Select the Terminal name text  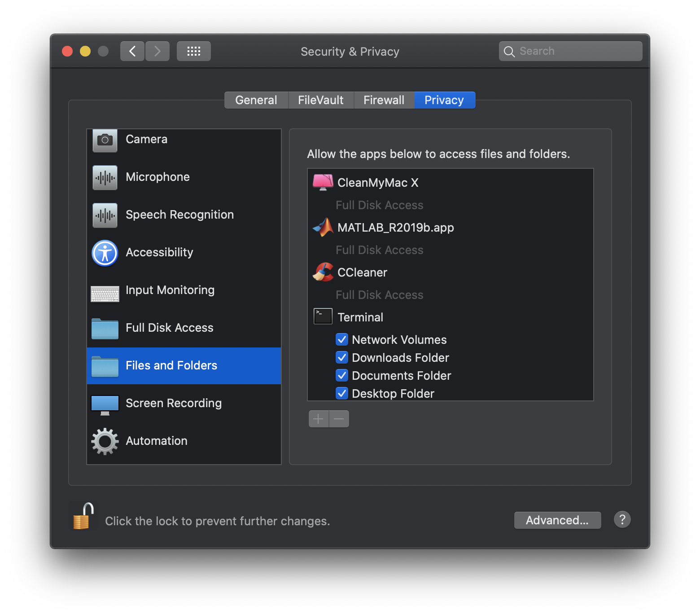(x=360, y=318)
